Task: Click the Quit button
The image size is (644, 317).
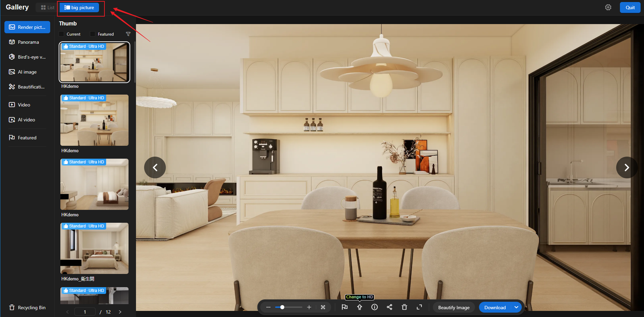Action: pos(630,7)
